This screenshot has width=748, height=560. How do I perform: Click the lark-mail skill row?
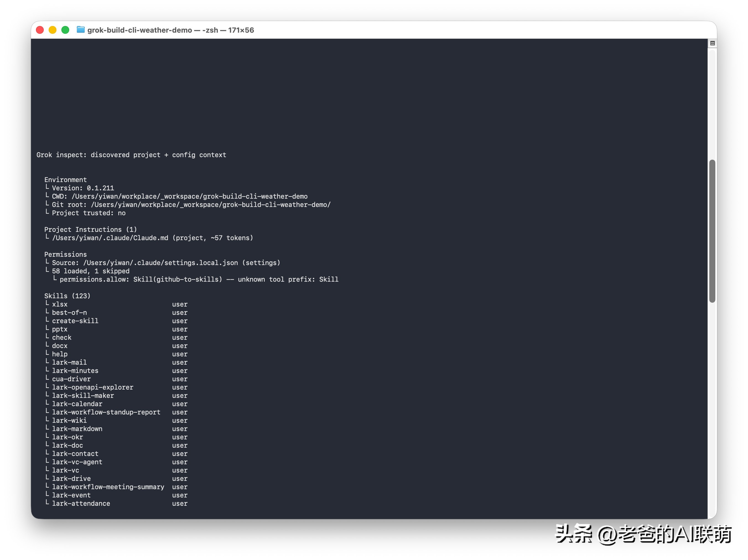[x=116, y=362]
